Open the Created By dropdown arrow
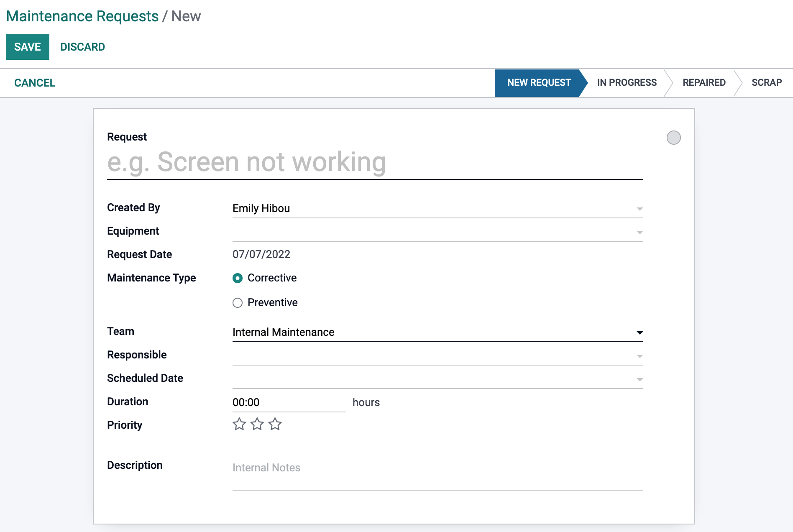The image size is (793, 532). coord(640,209)
